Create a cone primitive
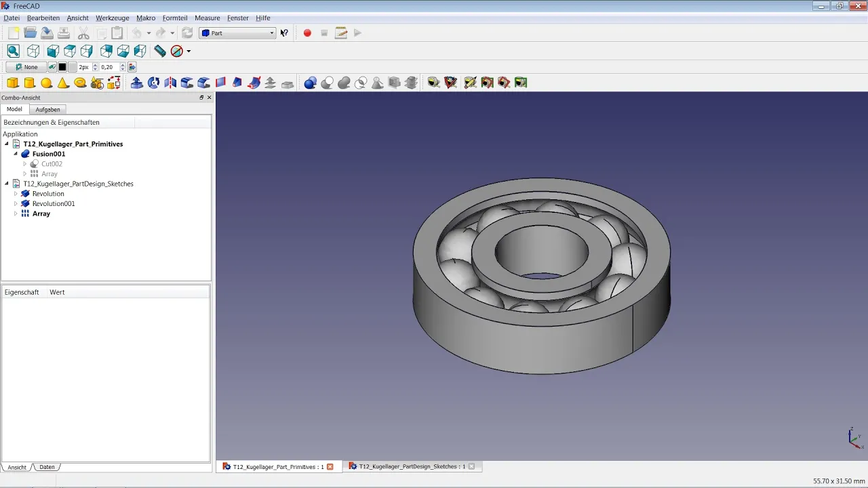 [64, 83]
